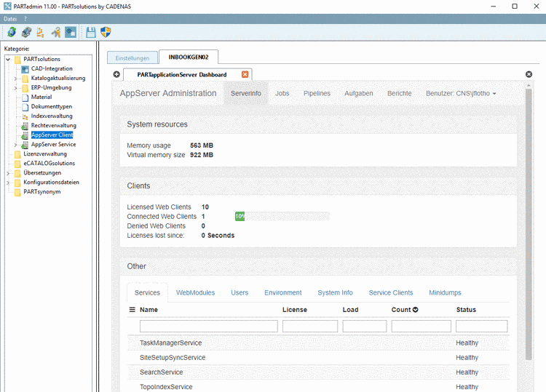Click the Count sort arrow icon
This screenshot has height=392, width=546.
(x=415, y=310)
